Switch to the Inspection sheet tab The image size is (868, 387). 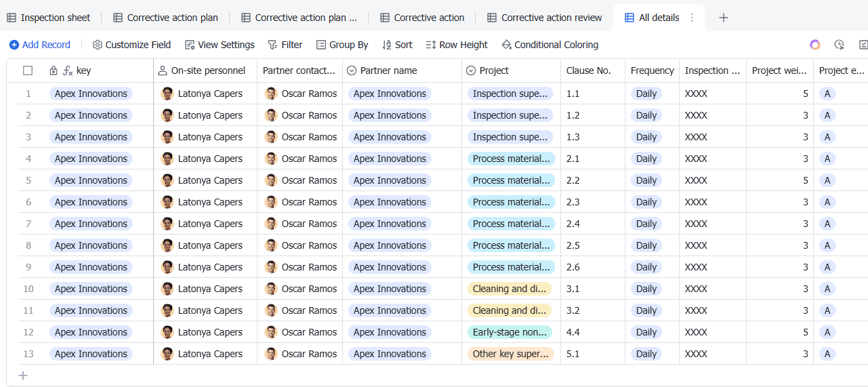[x=49, y=18]
